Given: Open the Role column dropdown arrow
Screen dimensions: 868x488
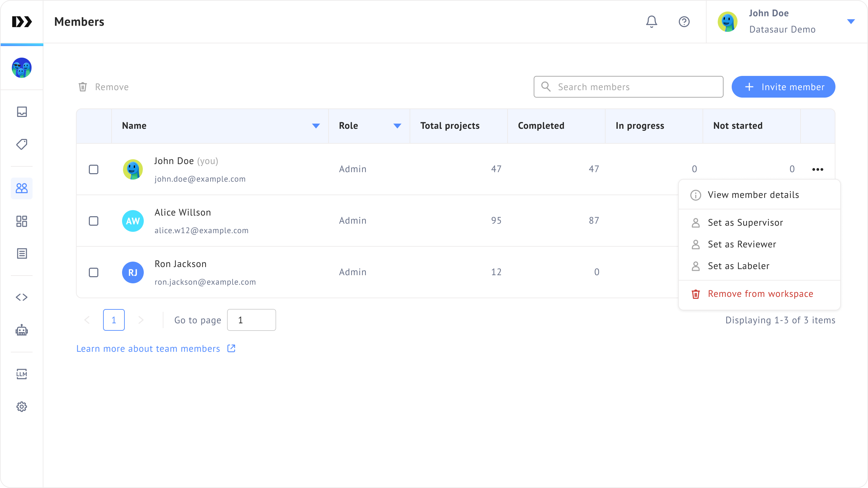Looking at the screenshot, I should (397, 126).
